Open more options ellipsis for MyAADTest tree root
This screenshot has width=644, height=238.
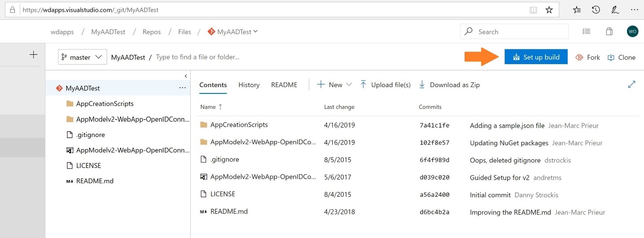coord(182,88)
